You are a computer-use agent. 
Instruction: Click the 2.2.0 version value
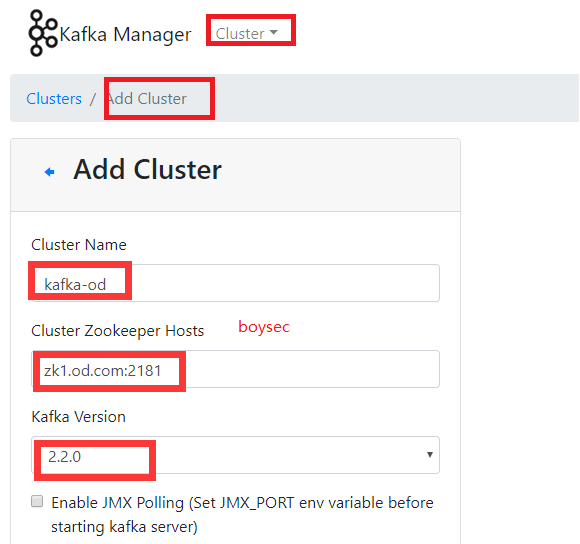pyautogui.click(x=64, y=457)
